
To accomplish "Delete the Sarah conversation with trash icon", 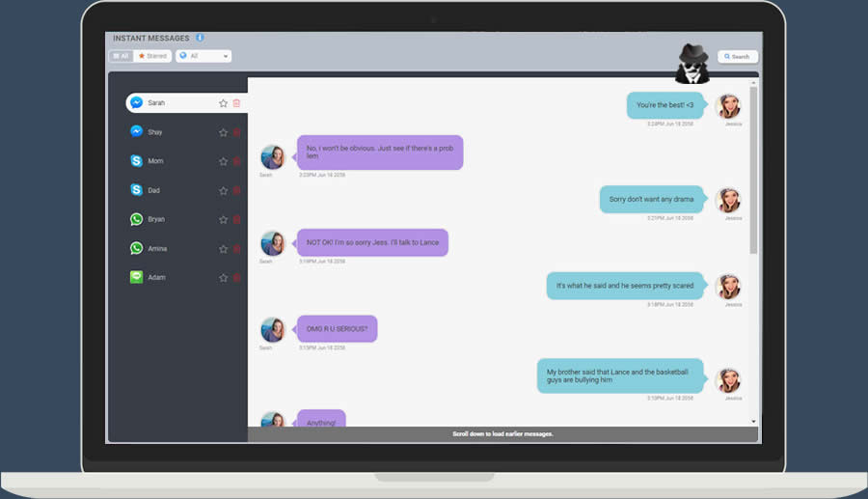I will coord(237,103).
